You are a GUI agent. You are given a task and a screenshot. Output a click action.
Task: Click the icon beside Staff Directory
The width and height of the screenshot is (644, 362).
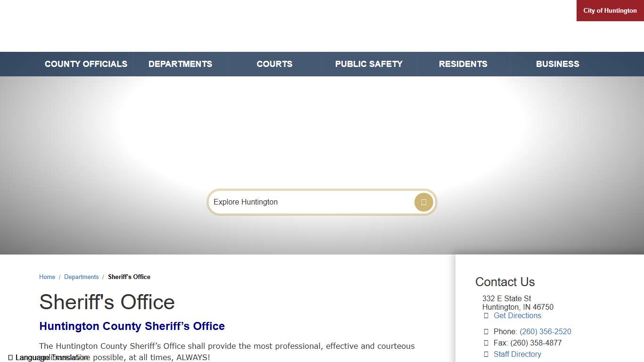coord(486,354)
